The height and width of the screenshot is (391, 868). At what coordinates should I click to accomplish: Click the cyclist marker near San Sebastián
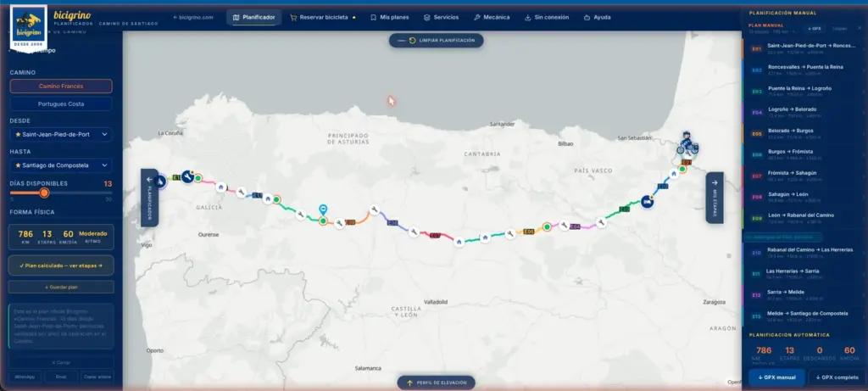pos(687,144)
